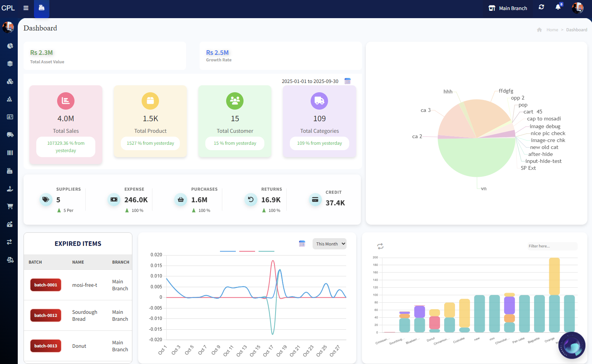Open the balance scale sidebar icon
Screen dimensions: 592x364
pyautogui.click(x=10, y=260)
